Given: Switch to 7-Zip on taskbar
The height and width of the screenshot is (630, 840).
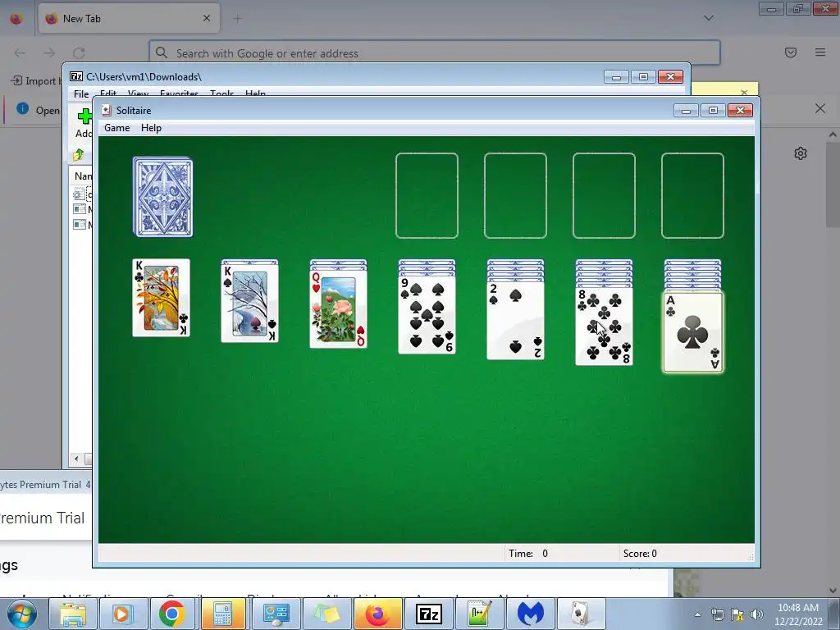Looking at the screenshot, I should [x=428, y=614].
